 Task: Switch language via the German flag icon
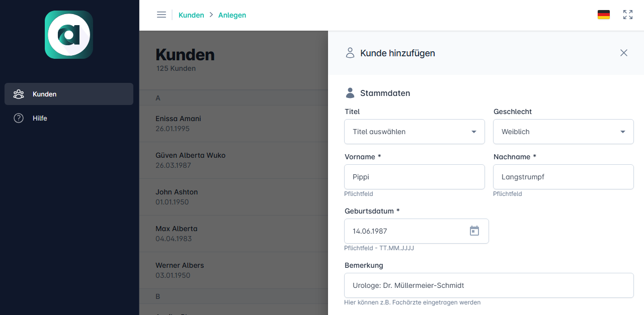tap(603, 15)
